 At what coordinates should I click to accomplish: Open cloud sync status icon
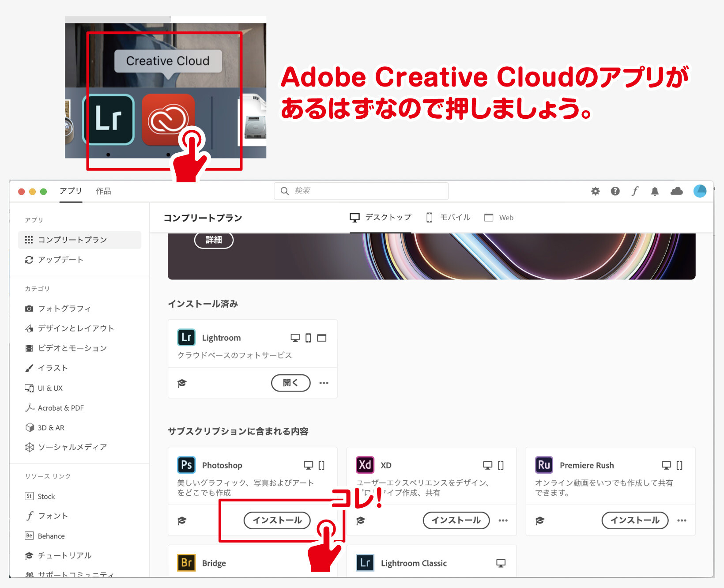coord(676,191)
